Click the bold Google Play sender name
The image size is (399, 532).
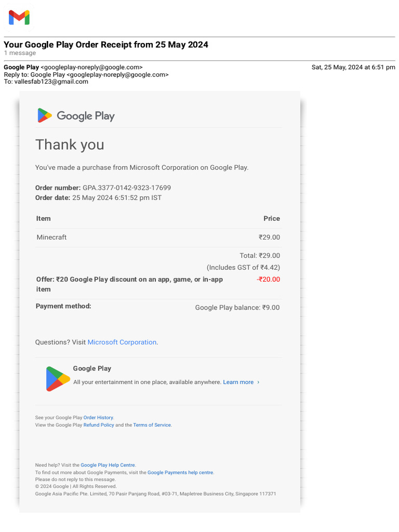coord(21,67)
